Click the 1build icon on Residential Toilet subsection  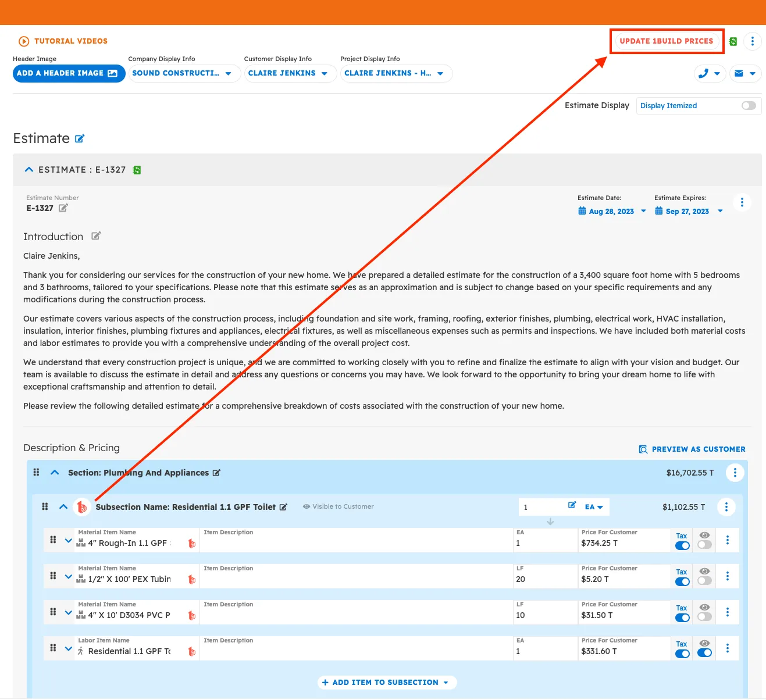82,507
